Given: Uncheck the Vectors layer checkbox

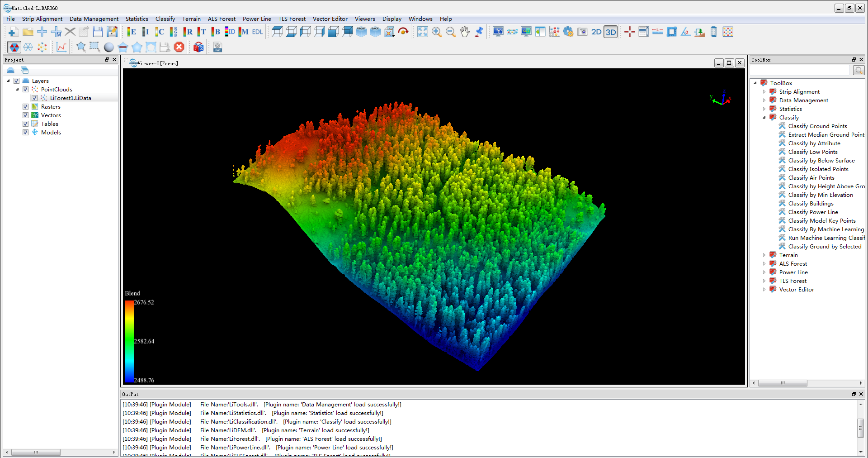Looking at the screenshot, I should click(x=26, y=115).
